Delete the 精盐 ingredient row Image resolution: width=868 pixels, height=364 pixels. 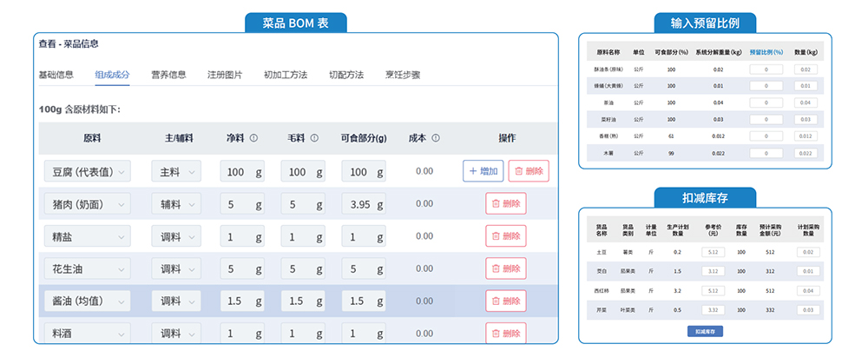tap(506, 236)
